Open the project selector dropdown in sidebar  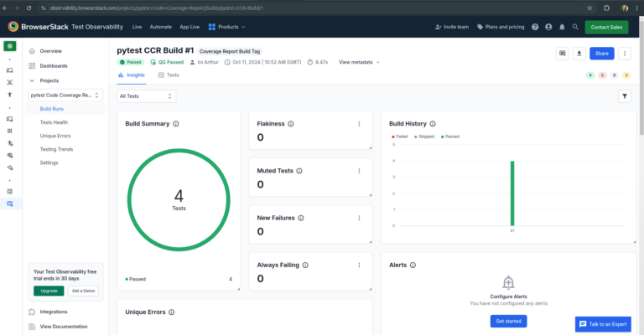pyautogui.click(x=65, y=95)
